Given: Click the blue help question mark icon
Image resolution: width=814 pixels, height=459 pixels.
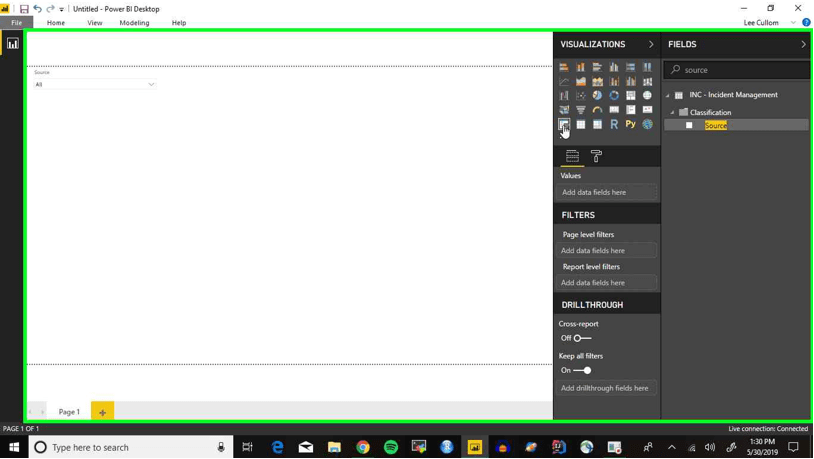Looking at the screenshot, I should tap(806, 22).
